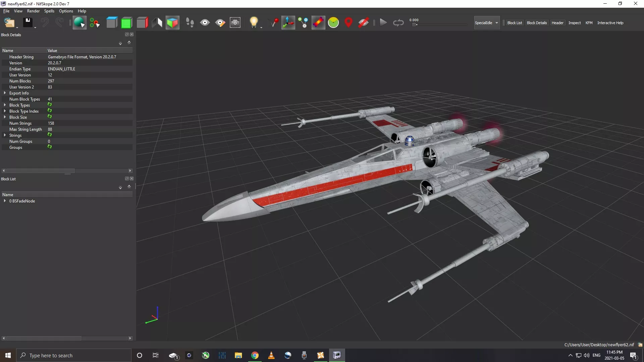644x362 pixels.
Task: Click Windows search box in taskbar
Action: click(74, 355)
